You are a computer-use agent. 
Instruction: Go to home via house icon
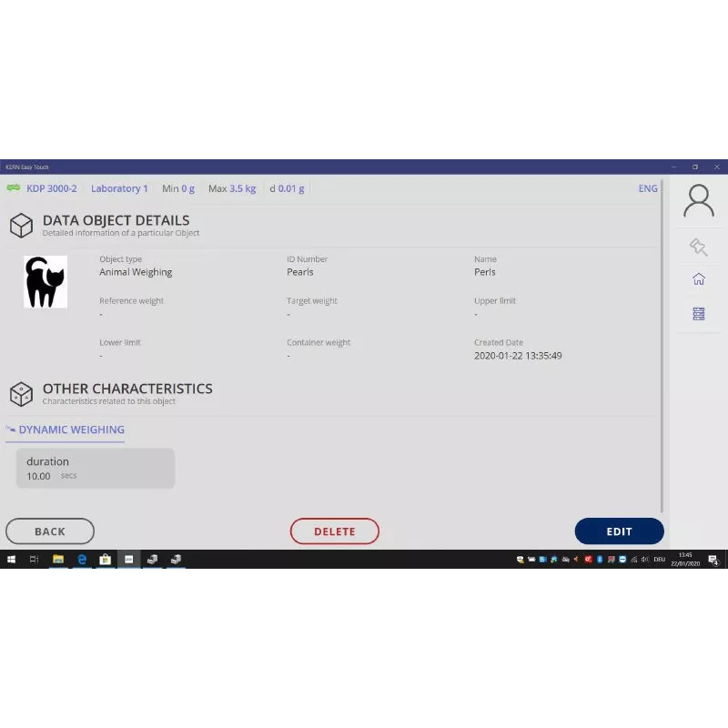pos(698,279)
